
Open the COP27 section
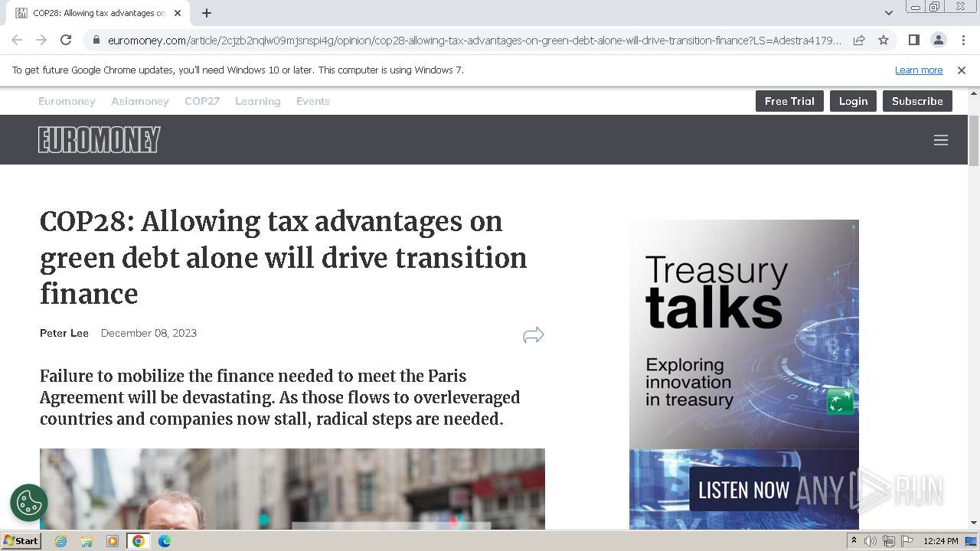tap(202, 101)
